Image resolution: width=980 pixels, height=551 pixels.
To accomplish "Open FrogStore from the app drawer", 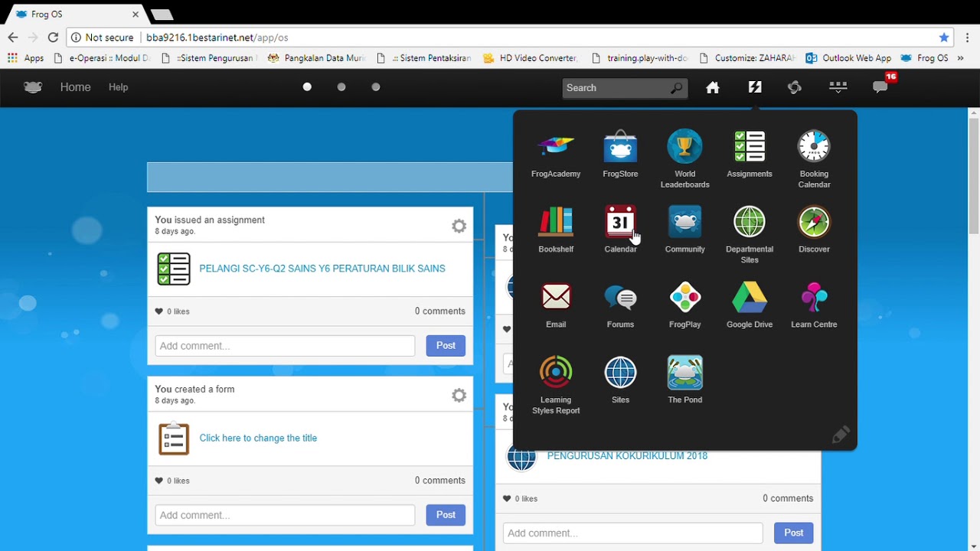I will [x=620, y=155].
